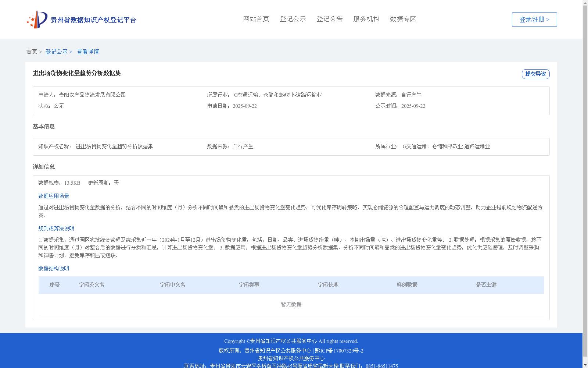Click the 公示时间 value 2025-09-22
This screenshot has height=368, width=588.
point(413,106)
